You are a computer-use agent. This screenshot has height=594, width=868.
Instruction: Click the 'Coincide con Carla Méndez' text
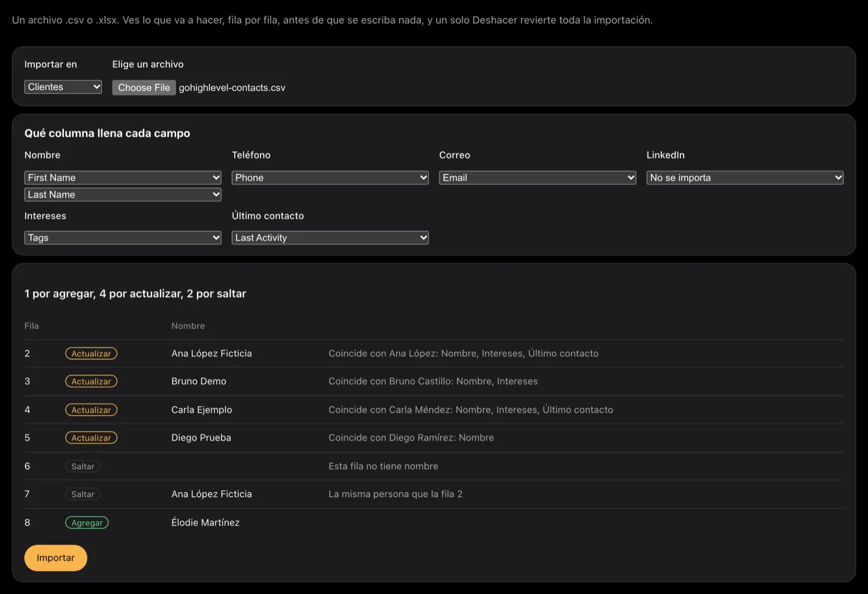[x=471, y=410]
